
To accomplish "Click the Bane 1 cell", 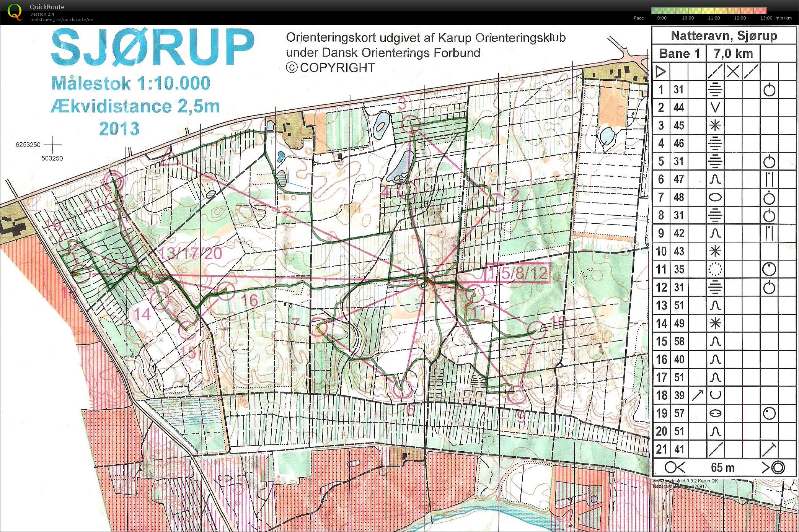I will point(679,54).
